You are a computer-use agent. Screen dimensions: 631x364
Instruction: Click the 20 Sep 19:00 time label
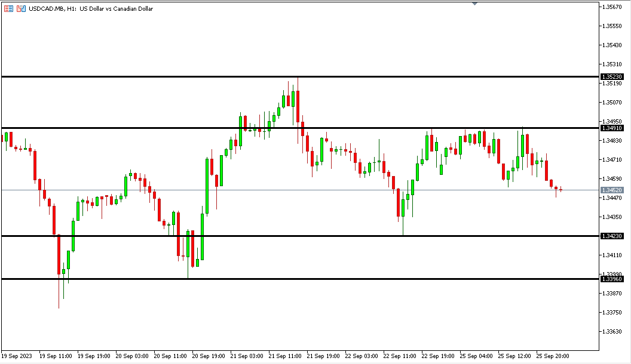tap(209, 356)
